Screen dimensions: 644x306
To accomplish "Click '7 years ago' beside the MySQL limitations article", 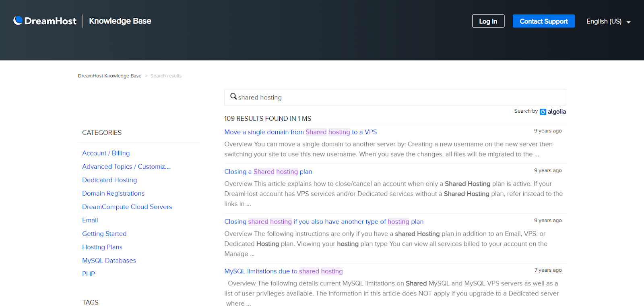I will [548, 270].
